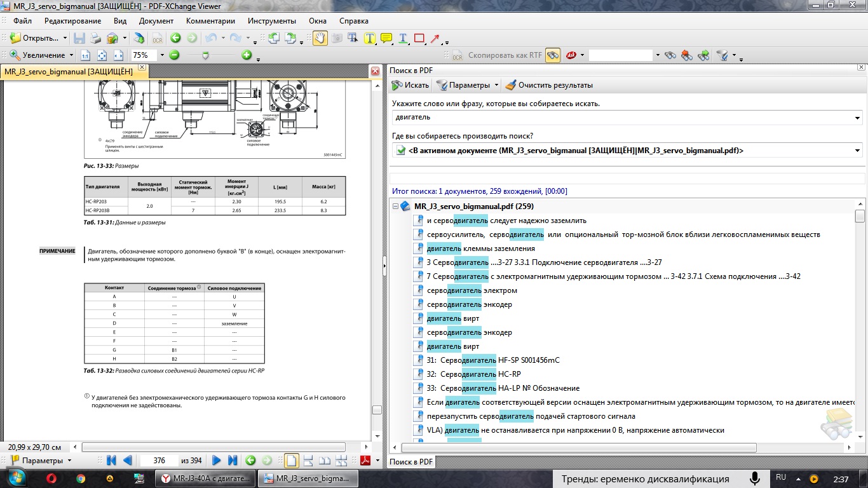
Task: Open the 75% zoom level dropdown
Action: [162, 55]
